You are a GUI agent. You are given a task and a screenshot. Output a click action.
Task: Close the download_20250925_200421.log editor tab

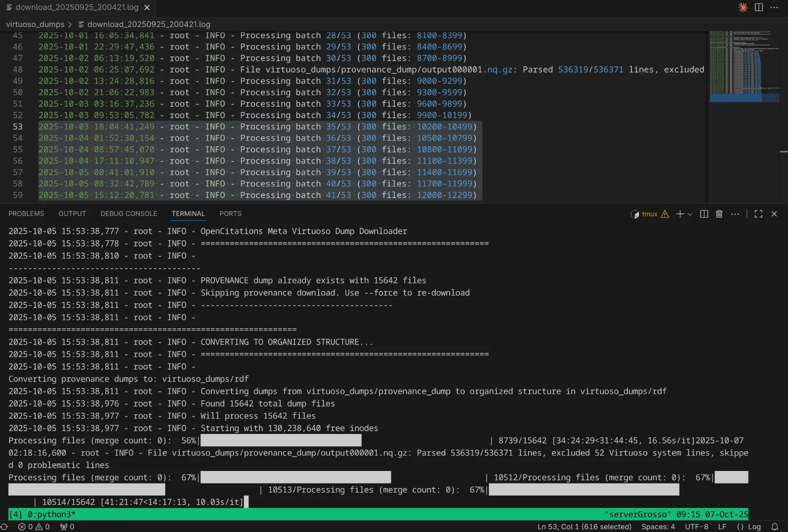147,7
